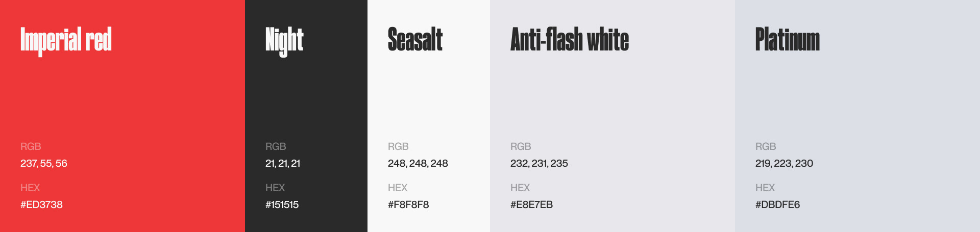Click the hex code #DBDFE6
The image size is (980, 232).
point(777,204)
